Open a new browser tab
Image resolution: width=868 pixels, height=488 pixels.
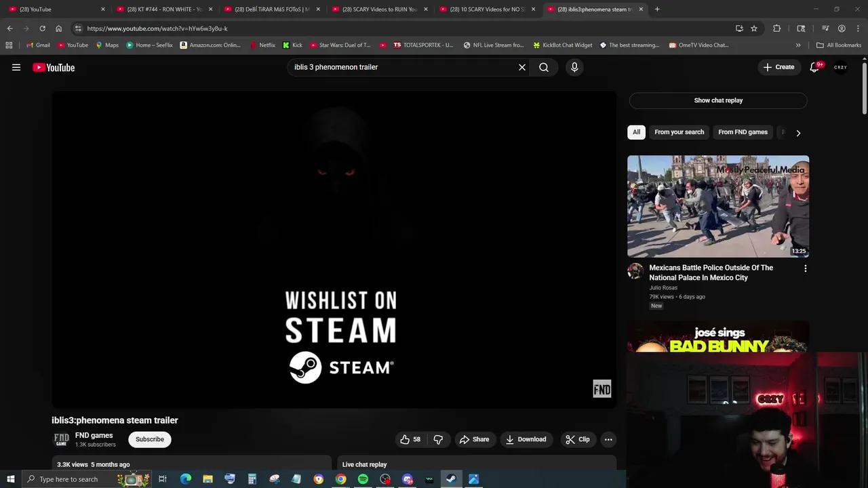point(657,9)
